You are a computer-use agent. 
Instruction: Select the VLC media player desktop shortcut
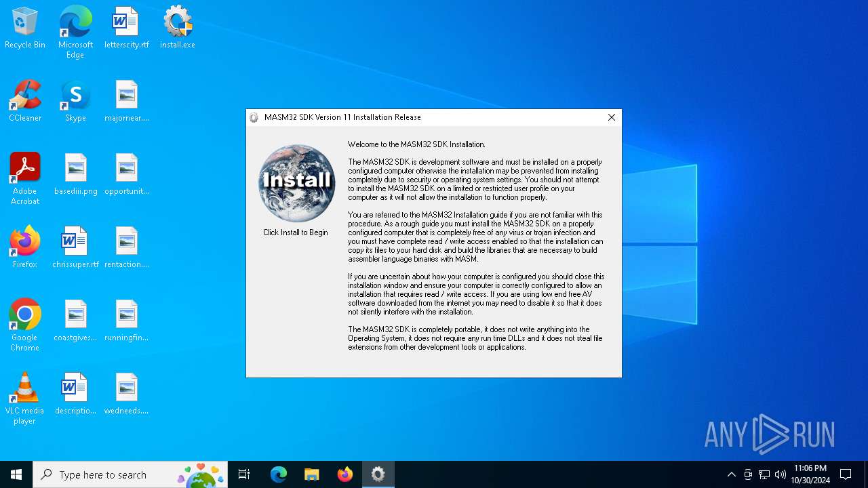[x=25, y=399]
